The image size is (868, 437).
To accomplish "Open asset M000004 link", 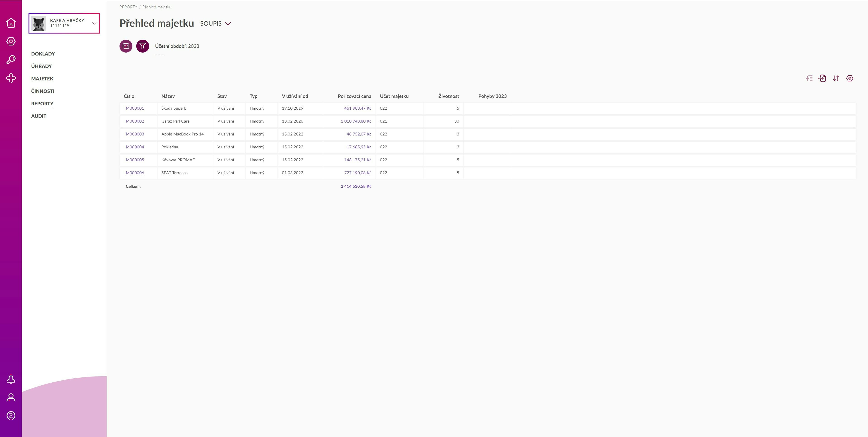I will tap(135, 147).
